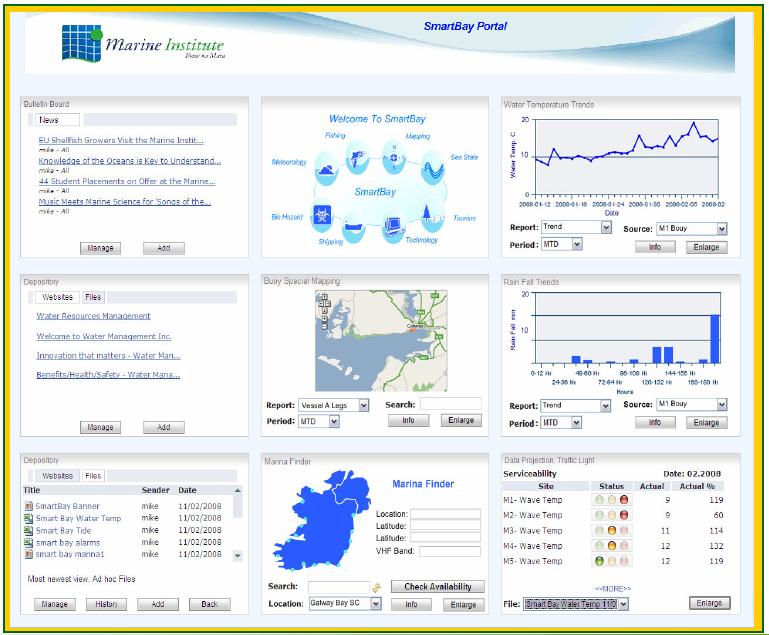This screenshot has width=769, height=635.
Task: Open Knowledge of the Oceans news link
Action: tap(129, 161)
